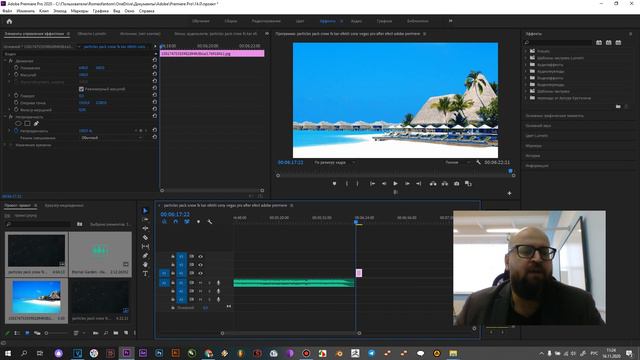Expand the Lumetri presets folder in Effects
This screenshot has height=360, width=640.
pos(527,58)
